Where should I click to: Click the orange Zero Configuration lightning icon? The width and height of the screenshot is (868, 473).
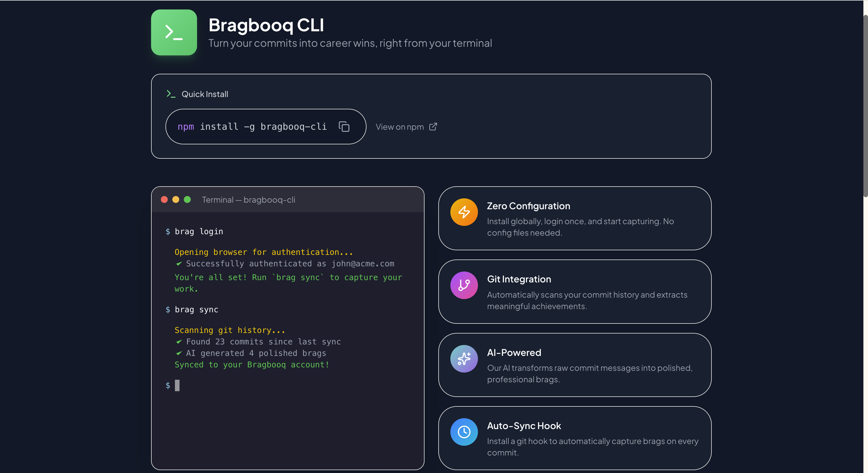[x=464, y=212]
